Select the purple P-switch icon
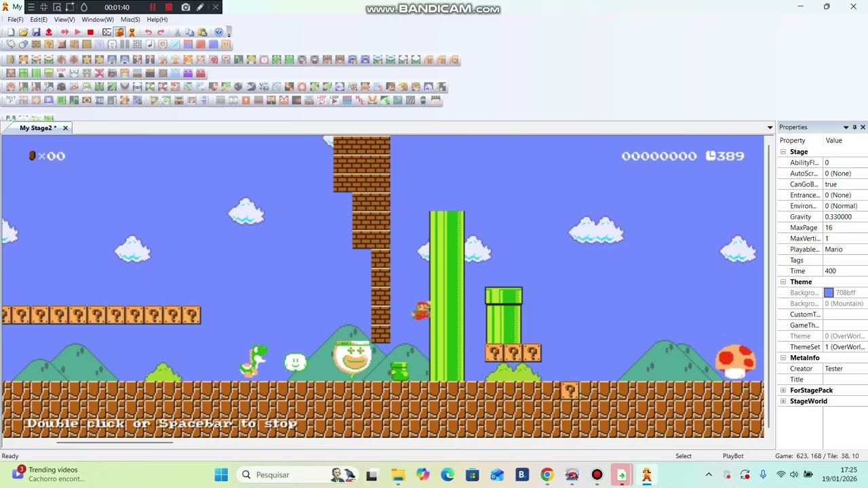 [49, 100]
